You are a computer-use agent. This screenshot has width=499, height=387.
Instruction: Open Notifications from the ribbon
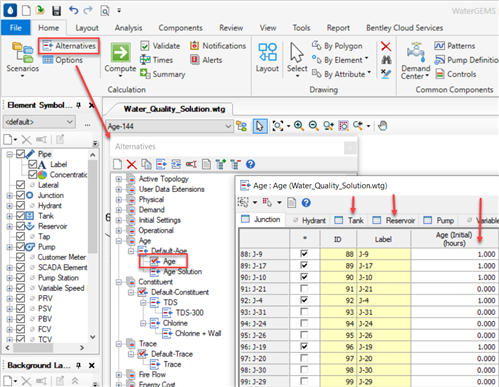[x=218, y=46]
